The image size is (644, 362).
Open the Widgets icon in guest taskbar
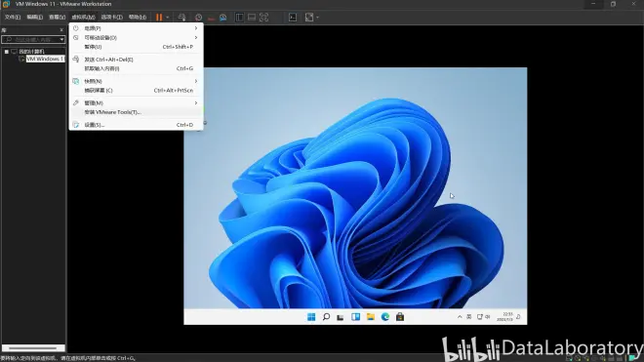pyautogui.click(x=355, y=317)
